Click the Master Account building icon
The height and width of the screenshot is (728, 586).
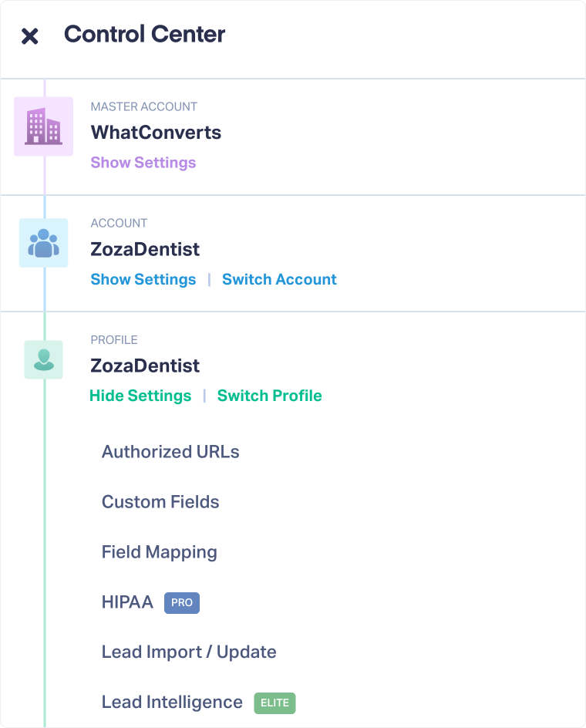tap(43, 126)
